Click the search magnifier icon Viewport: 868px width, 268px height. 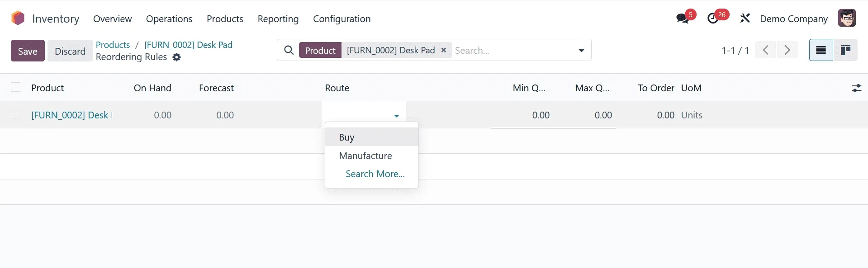coord(289,50)
